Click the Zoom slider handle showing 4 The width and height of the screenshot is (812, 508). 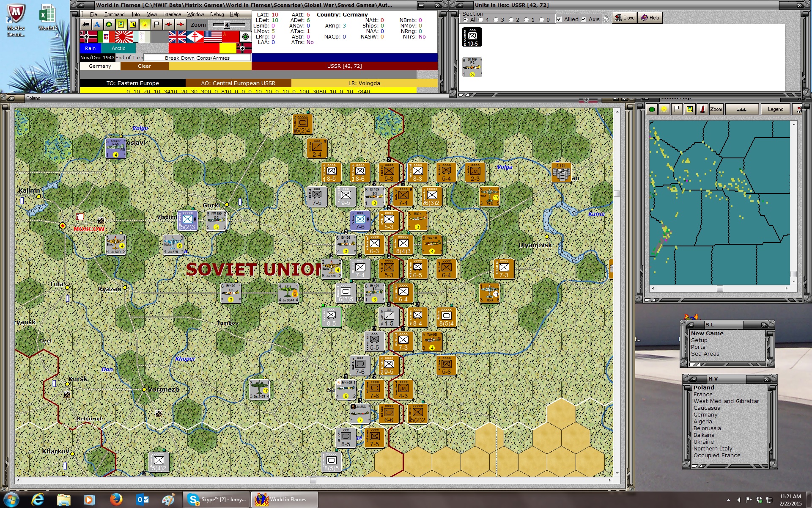point(227,25)
